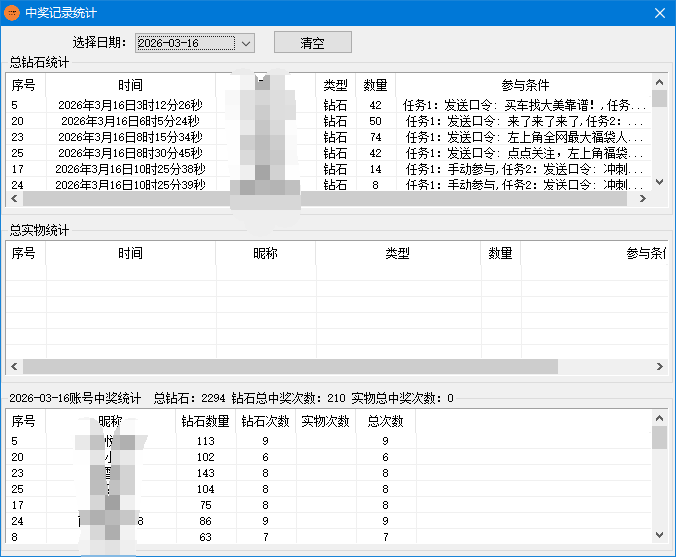The image size is (676, 557).
Task: Click the 参与条件 header in 总钻石统计 table
Action: coord(524,85)
